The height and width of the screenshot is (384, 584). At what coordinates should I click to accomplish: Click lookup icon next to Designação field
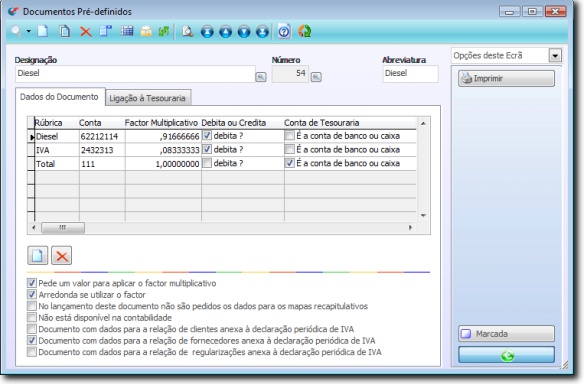pyautogui.click(x=261, y=77)
